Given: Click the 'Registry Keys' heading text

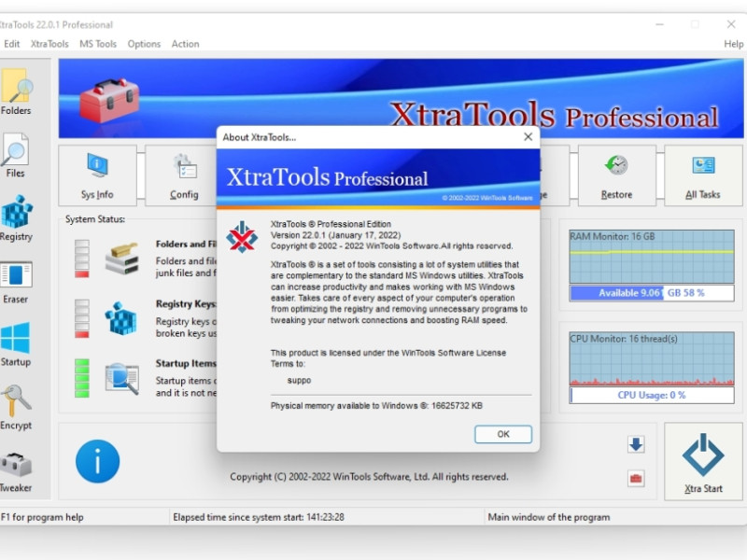Looking at the screenshot, I should tap(186, 304).
